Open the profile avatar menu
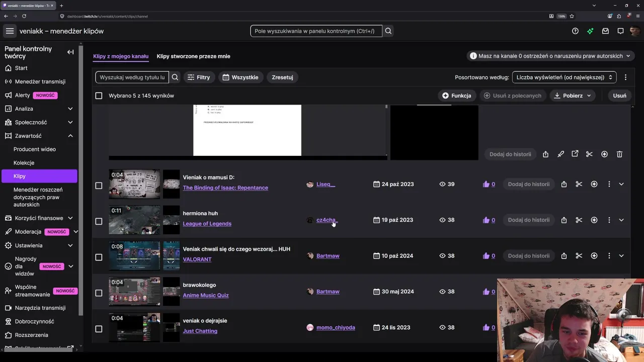 click(634, 31)
